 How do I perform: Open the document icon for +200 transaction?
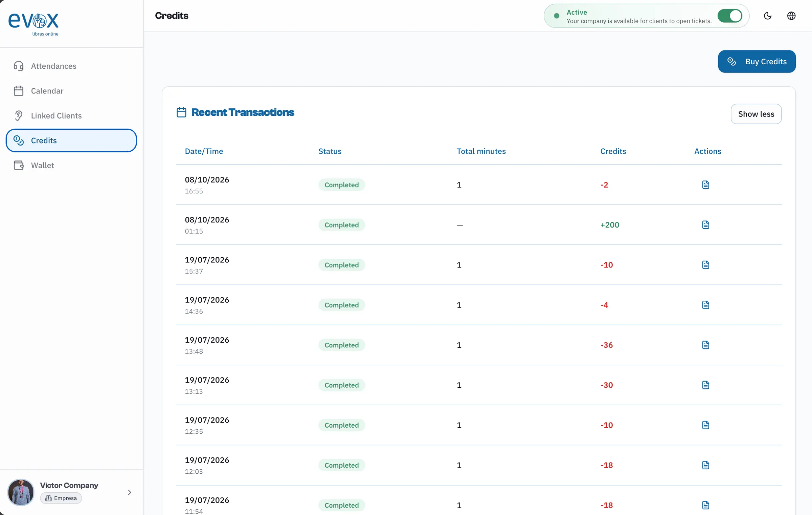pyautogui.click(x=705, y=225)
